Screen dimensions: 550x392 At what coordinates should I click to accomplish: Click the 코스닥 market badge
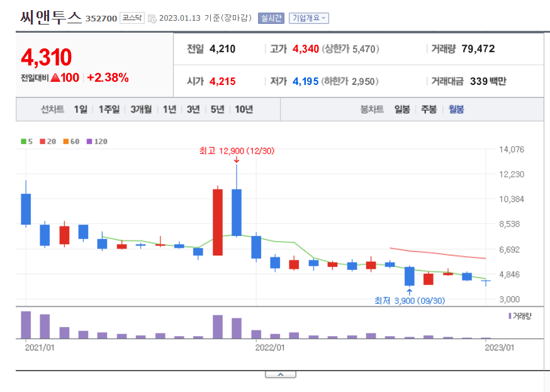pos(132,18)
